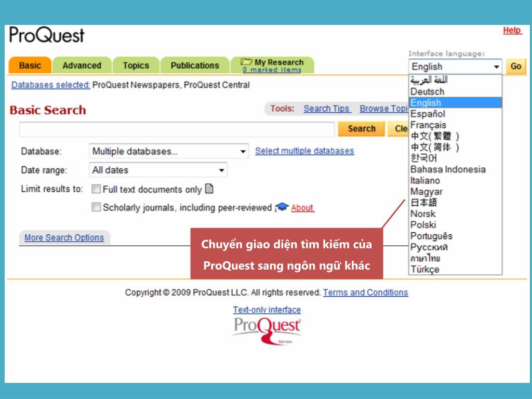
Task: Select Korean 한국어 language option
Action: pos(455,158)
